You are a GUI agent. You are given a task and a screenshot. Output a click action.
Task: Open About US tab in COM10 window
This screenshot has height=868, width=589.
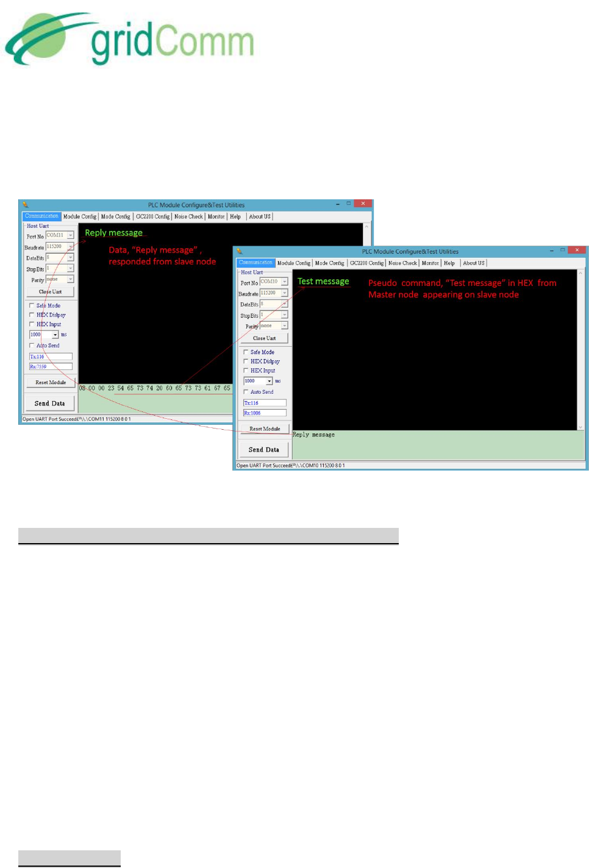[x=474, y=263]
